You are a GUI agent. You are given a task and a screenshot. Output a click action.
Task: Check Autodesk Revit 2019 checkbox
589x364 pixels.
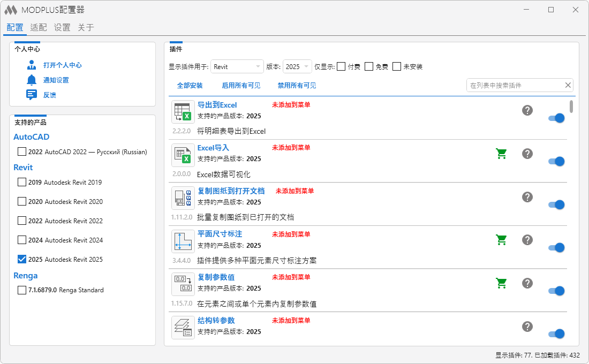click(x=22, y=182)
